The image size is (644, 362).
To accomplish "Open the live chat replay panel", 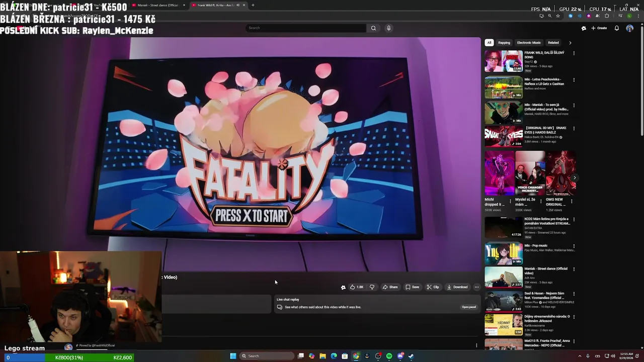I will coord(469,307).
